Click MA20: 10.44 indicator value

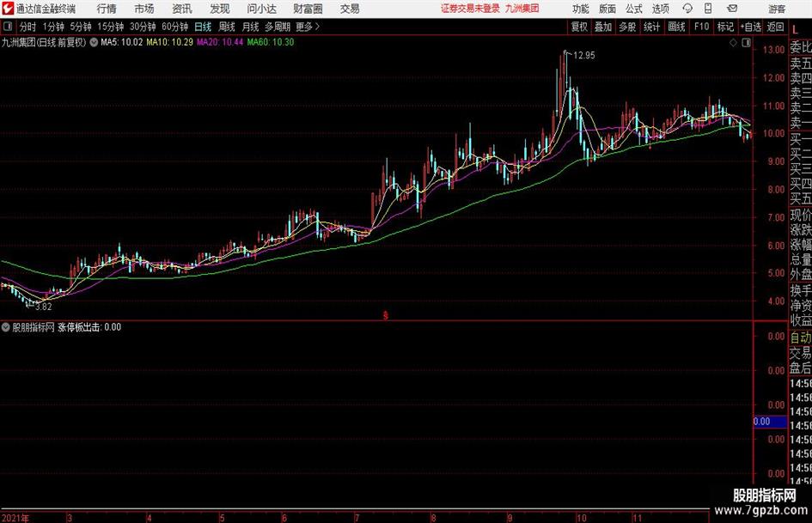click(x=220, y=42)
